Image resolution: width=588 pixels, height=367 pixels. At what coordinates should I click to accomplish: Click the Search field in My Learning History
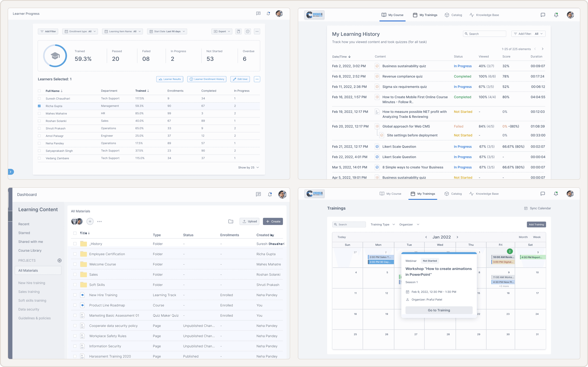[484, 34]
